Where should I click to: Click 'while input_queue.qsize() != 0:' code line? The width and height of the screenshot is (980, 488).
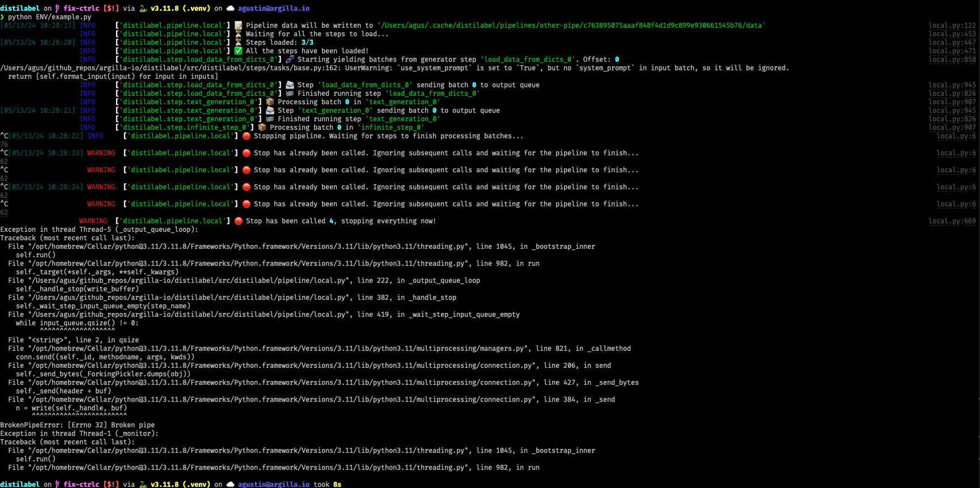coord(77,323)
